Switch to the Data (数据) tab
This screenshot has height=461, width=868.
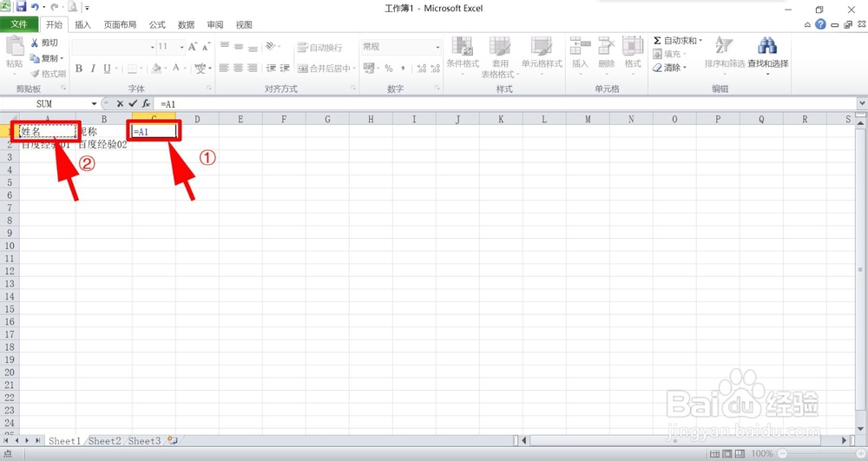click(x=186, y=25)
